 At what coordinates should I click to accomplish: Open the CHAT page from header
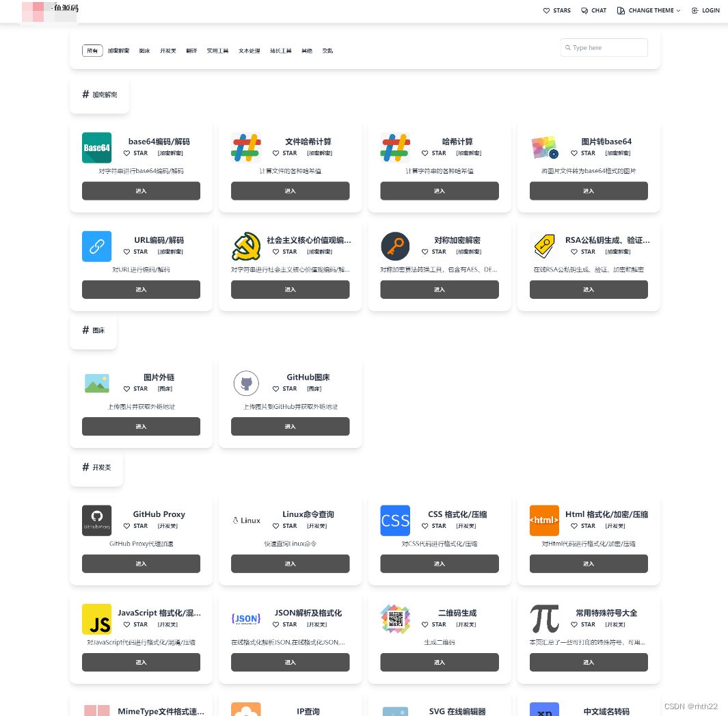(593, 10)
